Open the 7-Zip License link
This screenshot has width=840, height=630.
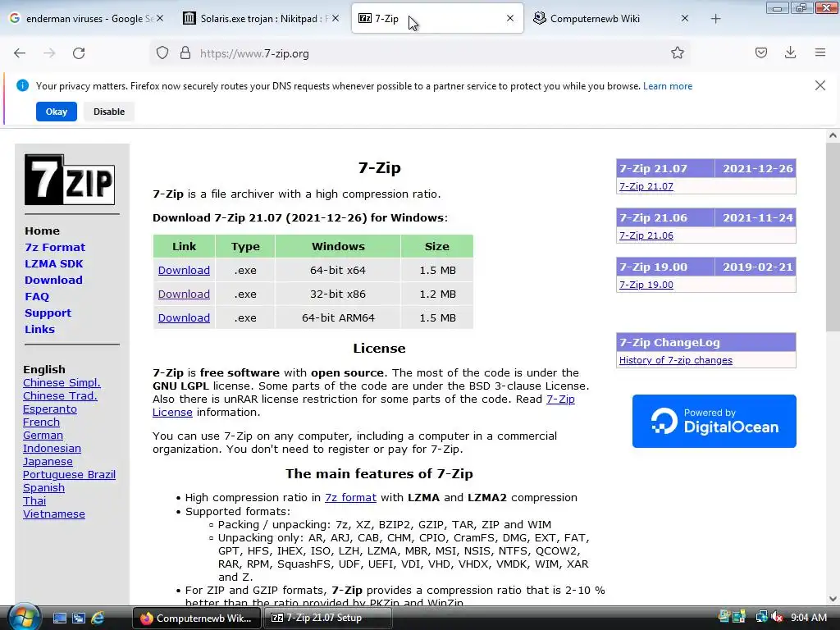point(560,399)
